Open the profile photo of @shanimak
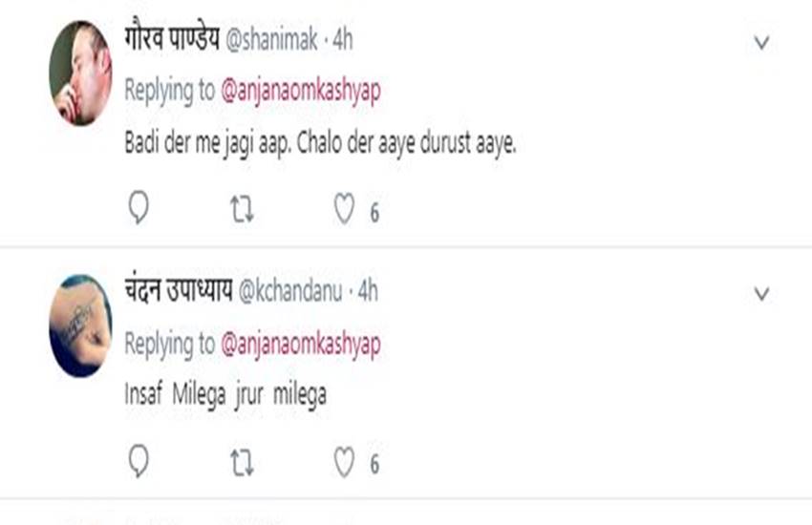 click(80, 73)
